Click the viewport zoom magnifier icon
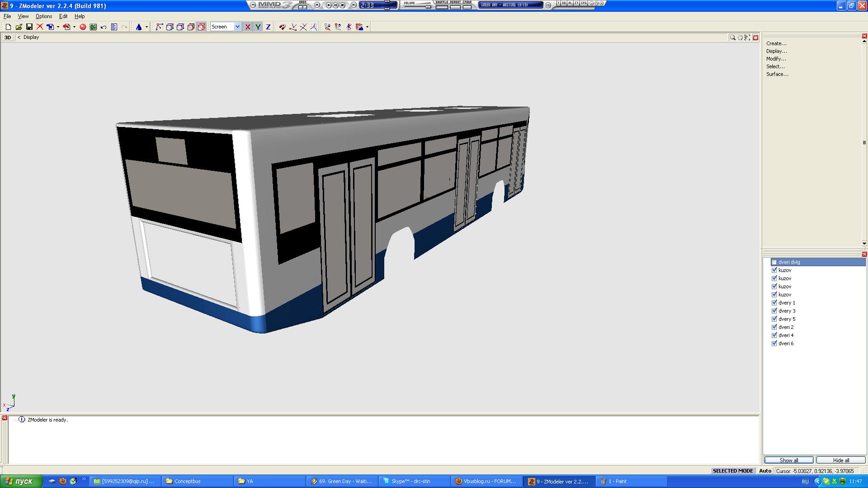 tap(732, 38)
